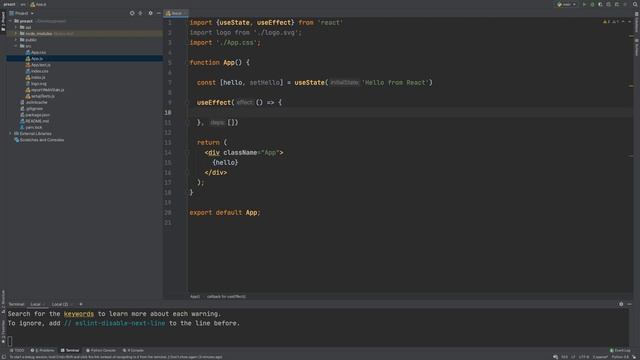Select index.css in project tree
The image size is (640, 360).
click(x=37, y=71)
